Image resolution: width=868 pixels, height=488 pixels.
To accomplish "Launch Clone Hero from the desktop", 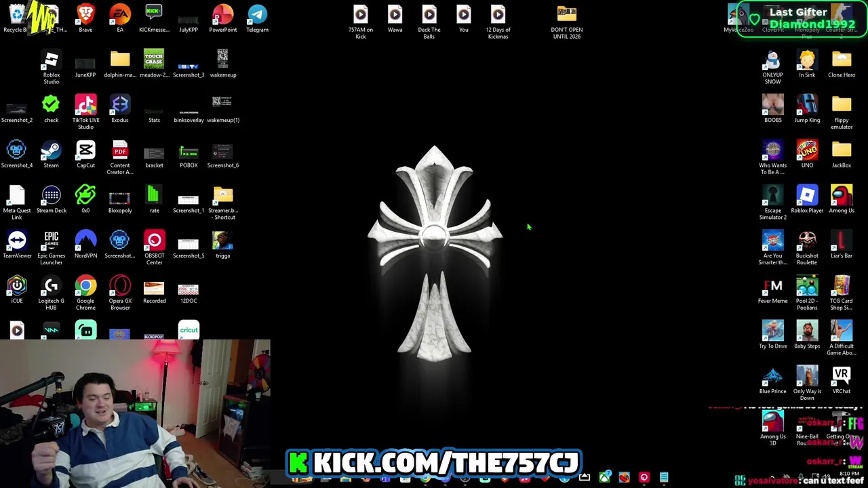I will [842, 64].
